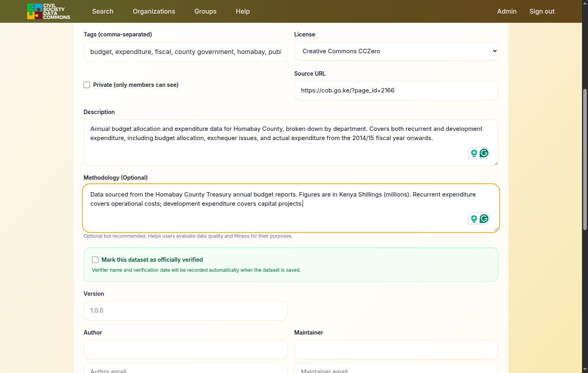Click the "Optional but recommended" helper text
Screen dimensions: 588x373
pyautogui.click(x=188, y=236)
